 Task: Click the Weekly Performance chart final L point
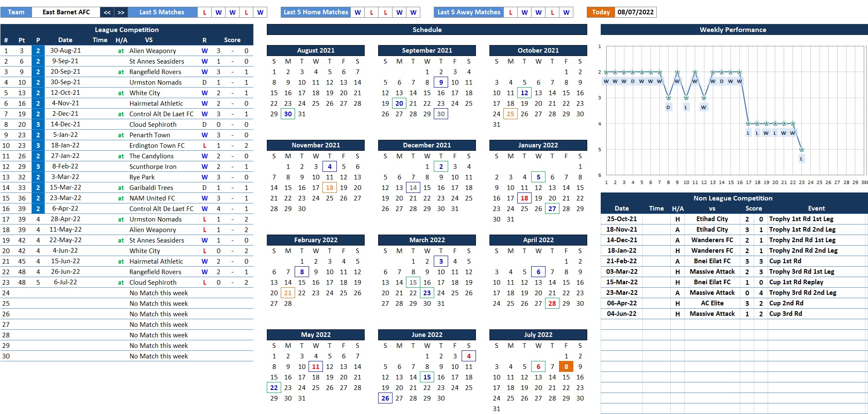point(801,150)
